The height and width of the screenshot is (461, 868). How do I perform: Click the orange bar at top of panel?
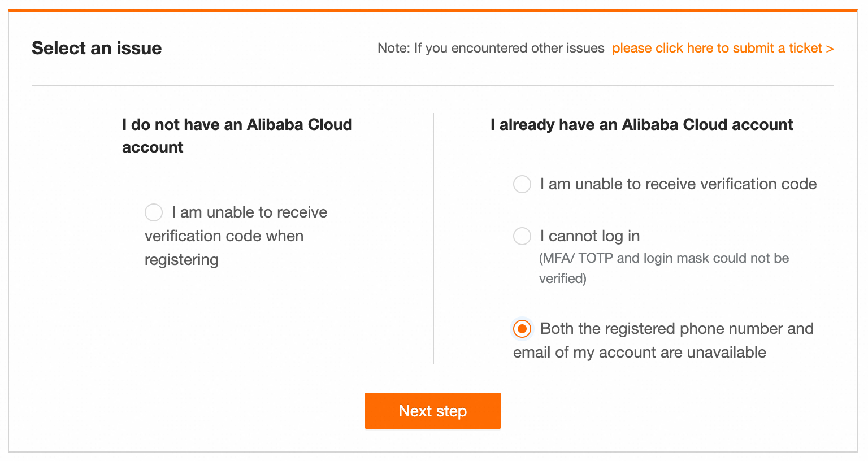click(x=432, y=10)
